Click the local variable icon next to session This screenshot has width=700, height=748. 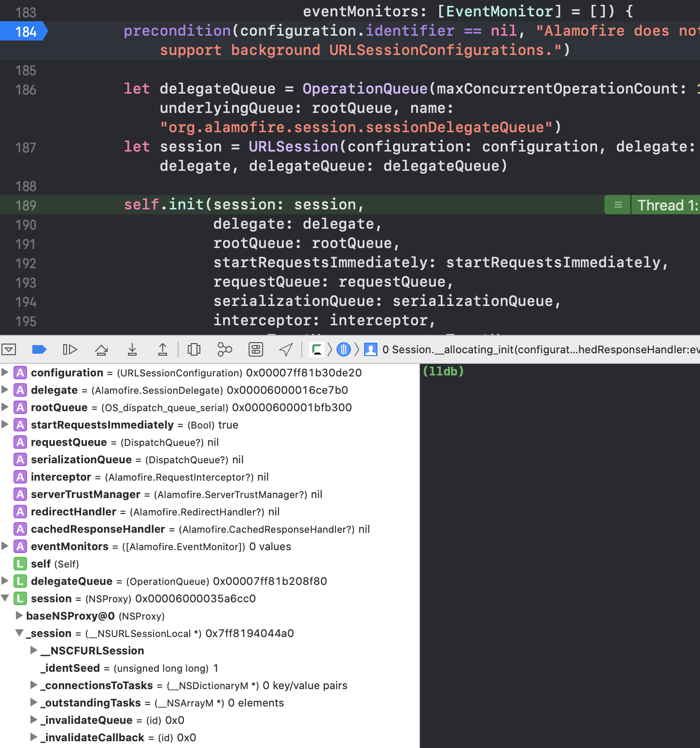(20, 598)
